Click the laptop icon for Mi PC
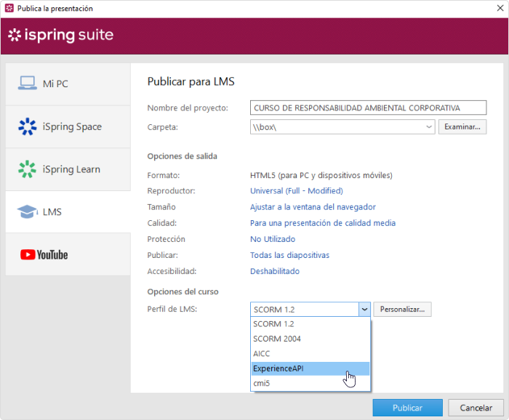The image size is (509, 420). coord(28,83)
